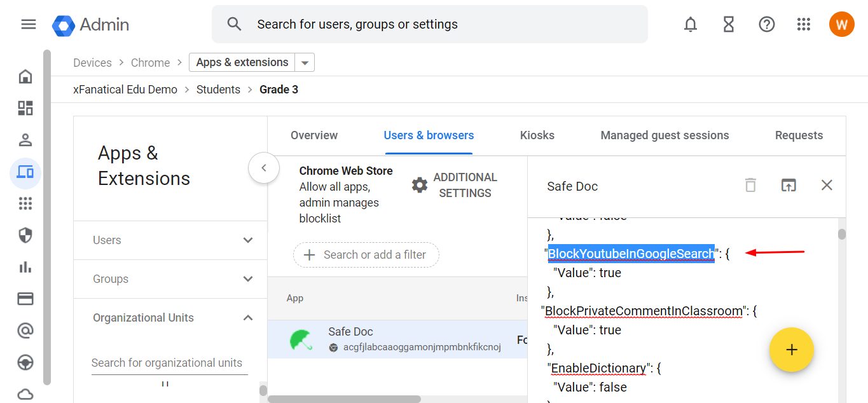Screen dimensions: 868x403
Task: Click the Chrome breadcrumb link
Action: click(x=150, y=62)
